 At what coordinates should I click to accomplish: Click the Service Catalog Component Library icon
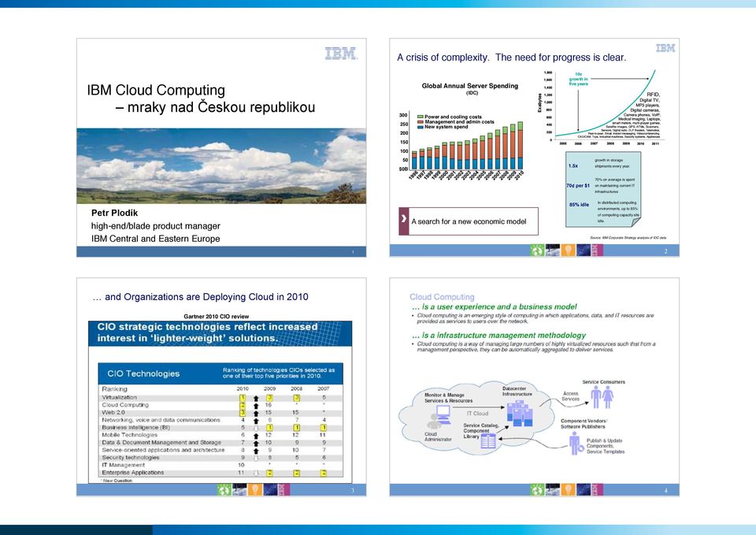(x=488, y=441)
